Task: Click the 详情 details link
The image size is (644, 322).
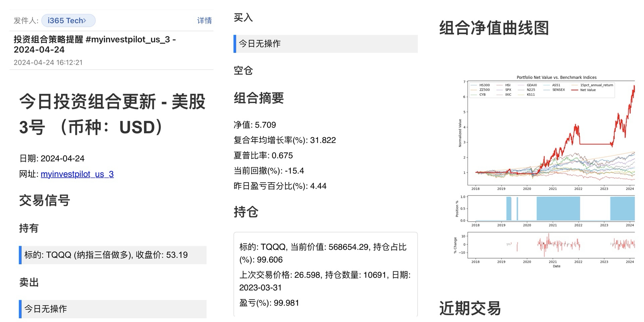Action: [x=204, y=20]
